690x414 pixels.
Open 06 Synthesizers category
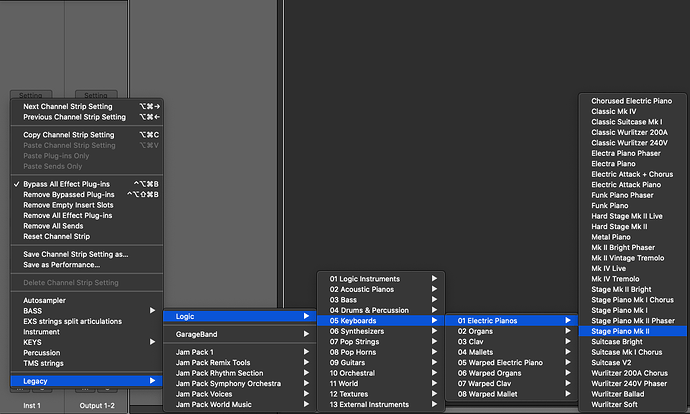tap(381, 331)
